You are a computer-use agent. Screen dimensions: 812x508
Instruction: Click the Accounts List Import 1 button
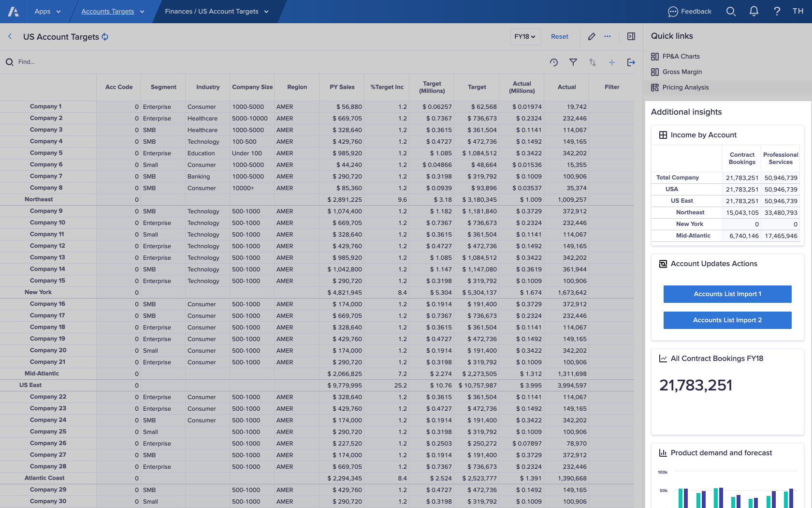[727, 294]
